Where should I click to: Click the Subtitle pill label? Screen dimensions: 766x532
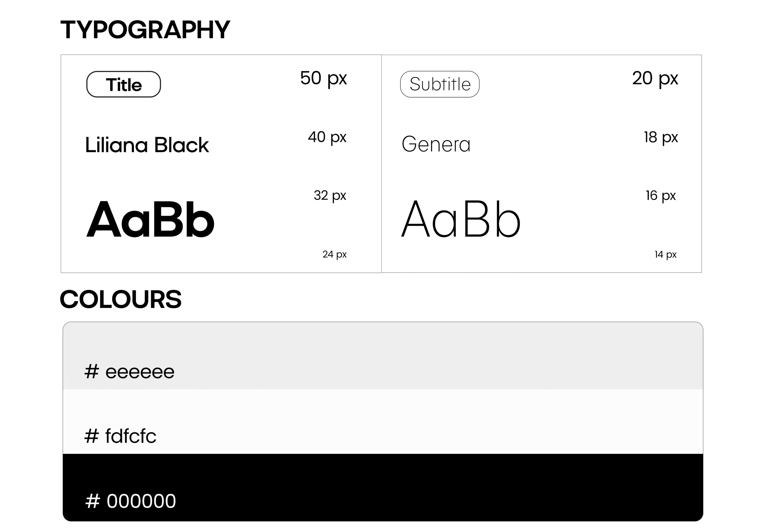point(440,84)
